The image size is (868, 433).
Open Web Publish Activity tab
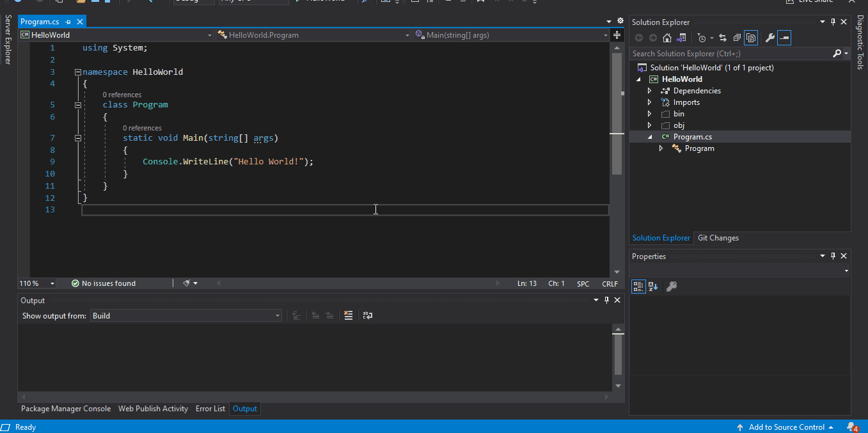[x=153, y=409]
